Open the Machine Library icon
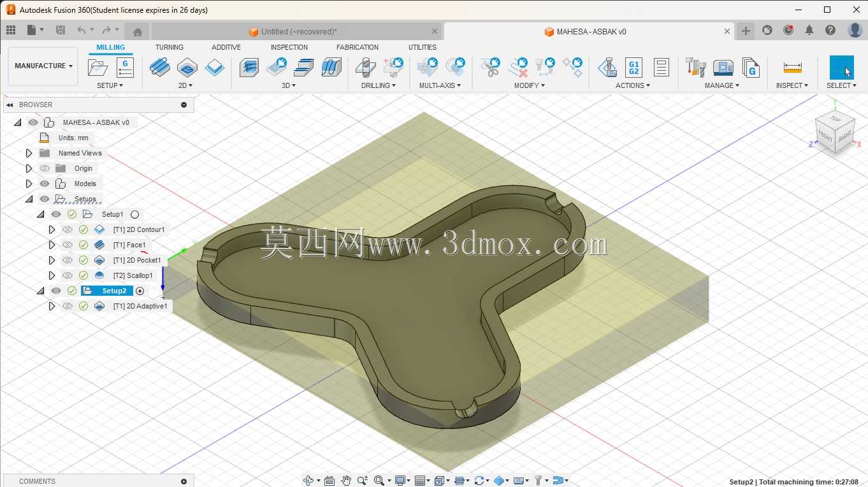The height and width of the screenshot is (487, 868). [x=723, y=67]
